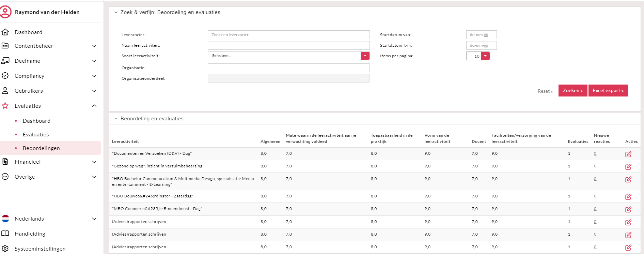This screenshot has height=254, width=644.
Task: Click the Evaluaties star icon
Action: [5, 106]
